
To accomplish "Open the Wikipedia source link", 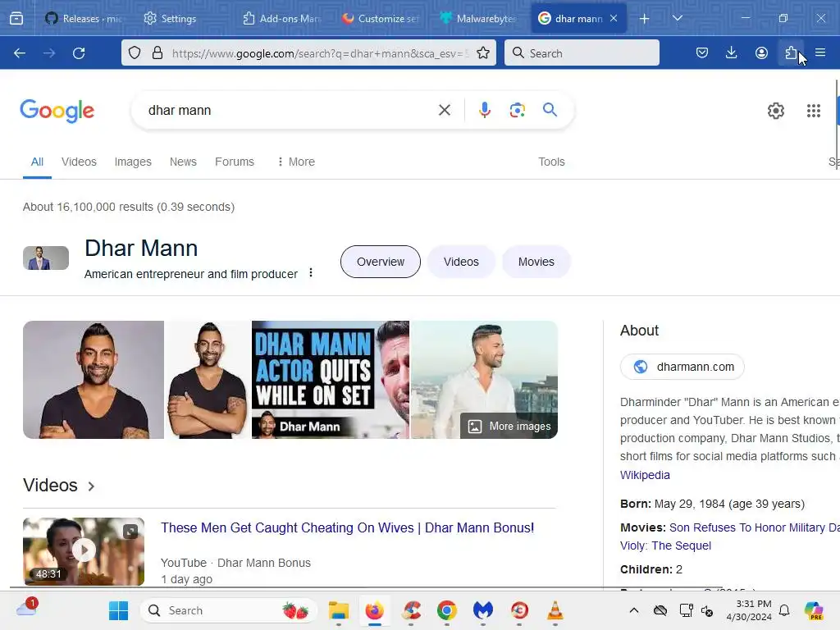I will pos(645,475).
